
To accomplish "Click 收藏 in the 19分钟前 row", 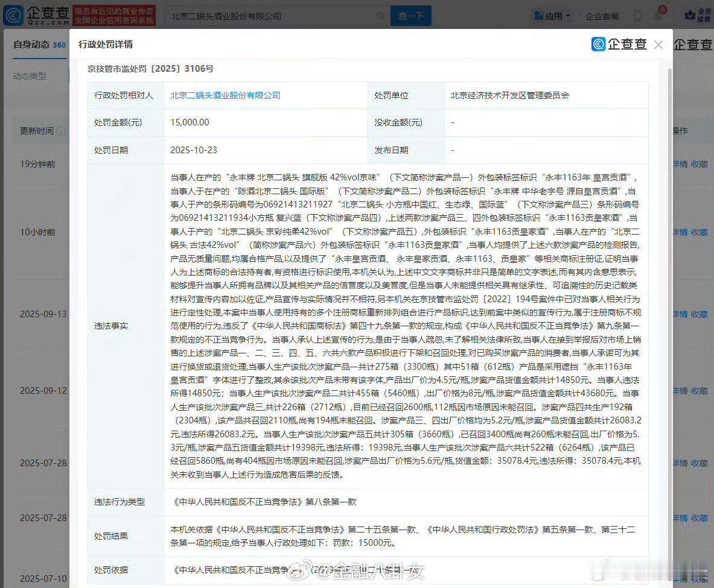I will (699, 164).
